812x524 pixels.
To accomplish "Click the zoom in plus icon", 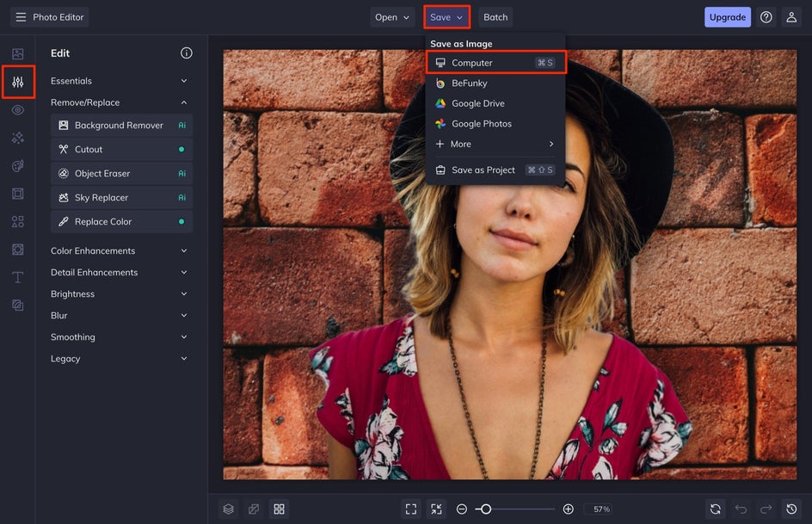I will (568, 509).
